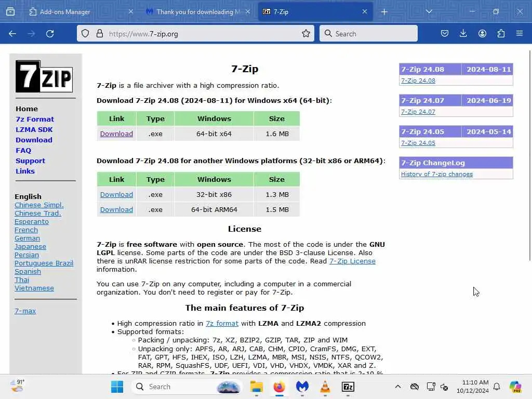Open a new tab with plus button
This screenshot has width=532, height=399.
click(x=384, y=12)
